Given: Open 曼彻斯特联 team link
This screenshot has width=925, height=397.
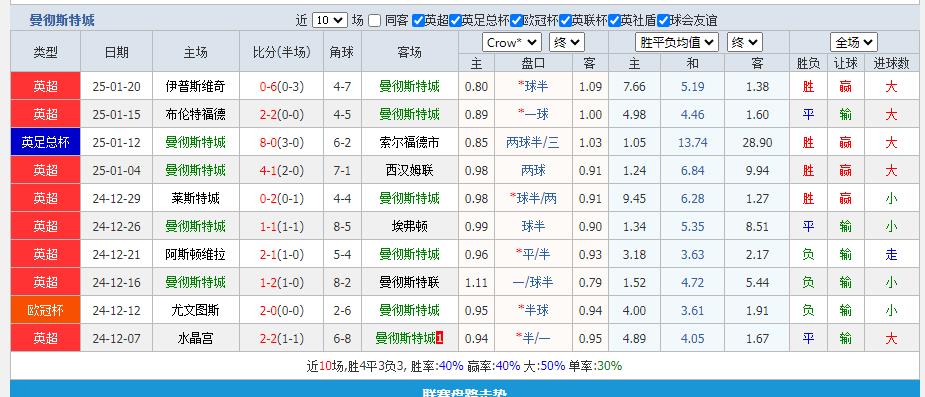Looking at the screenshot, I should [409, 283].
